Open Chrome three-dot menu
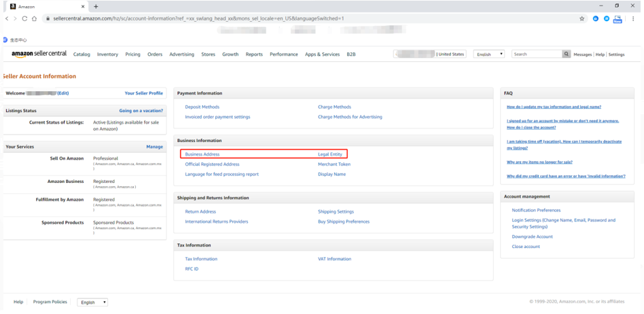This screenshot has width=644, height=314. point(633,18)
